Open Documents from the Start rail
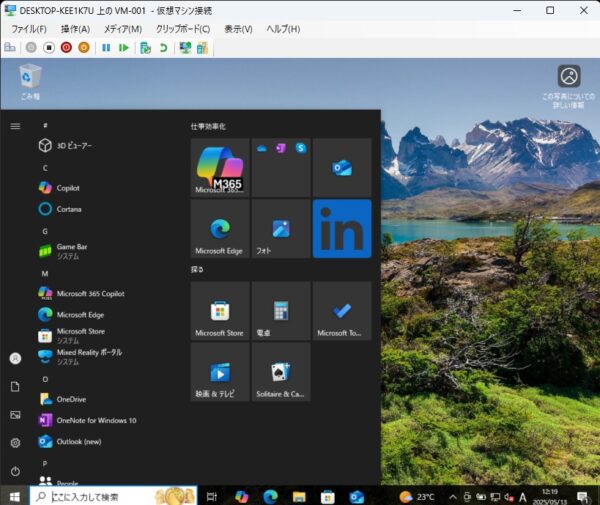Screen dimensions: 600x505 pyautogui.click(x=15, y=387)
